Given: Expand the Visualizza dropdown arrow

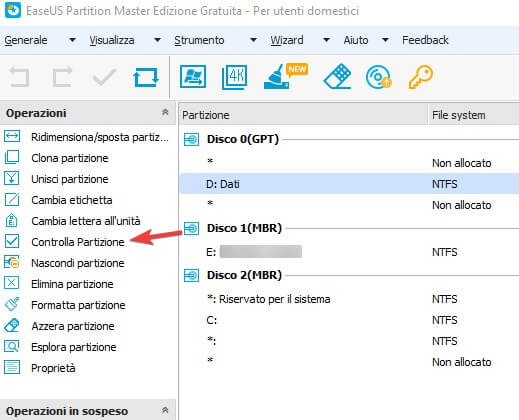Looking at the screenshot, I should [157, 40].
